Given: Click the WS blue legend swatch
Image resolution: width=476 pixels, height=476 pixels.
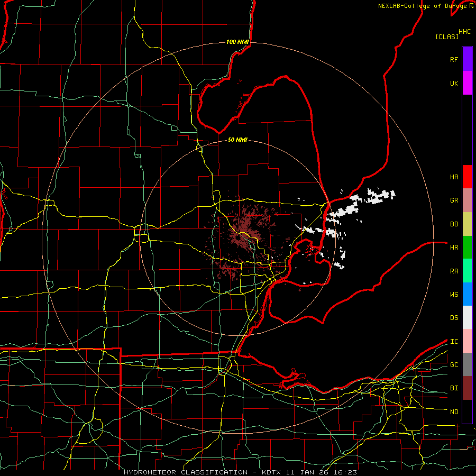Looking at the screenshot, I should click(x=467, y=294).
